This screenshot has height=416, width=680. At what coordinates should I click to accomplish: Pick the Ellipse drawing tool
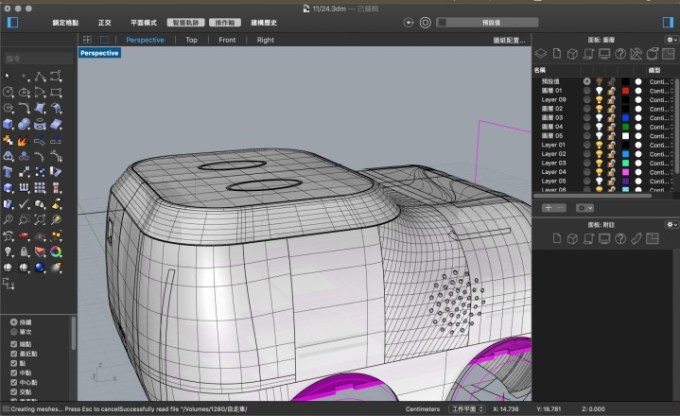click(24, 92)
